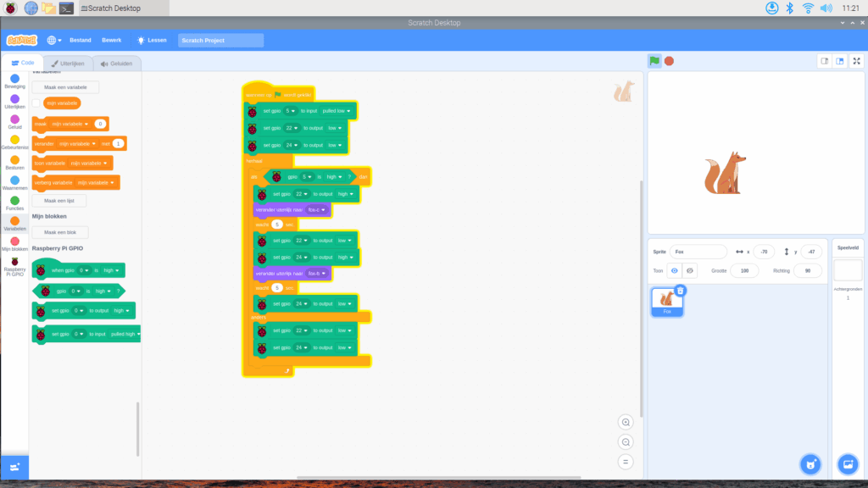The width and height of the screenshot is (868, 488).
Task: Open the language globe dropdown
Action: tap(54, 40)
